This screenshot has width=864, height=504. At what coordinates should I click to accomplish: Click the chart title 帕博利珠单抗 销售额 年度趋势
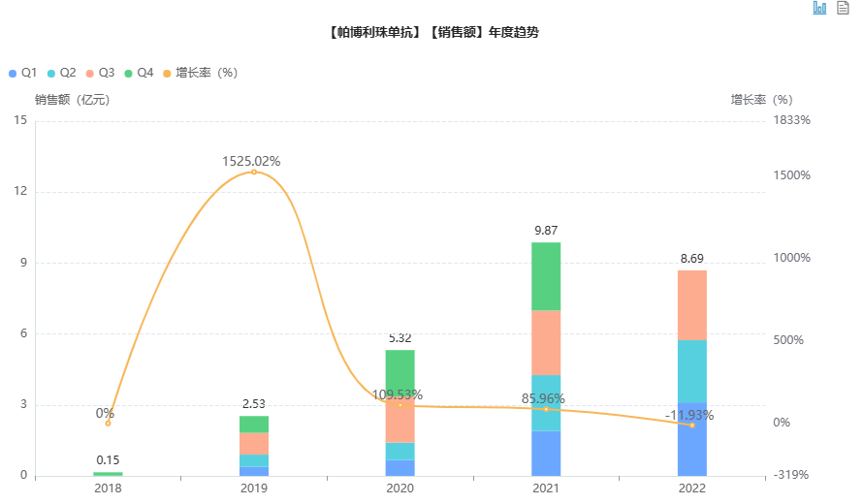(x=432, y=32)
